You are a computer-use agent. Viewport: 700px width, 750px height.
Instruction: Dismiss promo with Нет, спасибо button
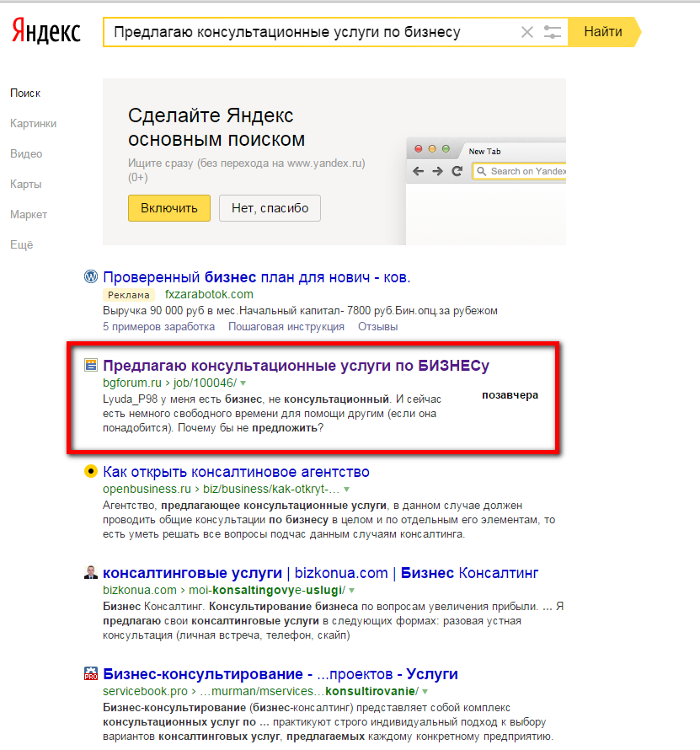(270, 208)
